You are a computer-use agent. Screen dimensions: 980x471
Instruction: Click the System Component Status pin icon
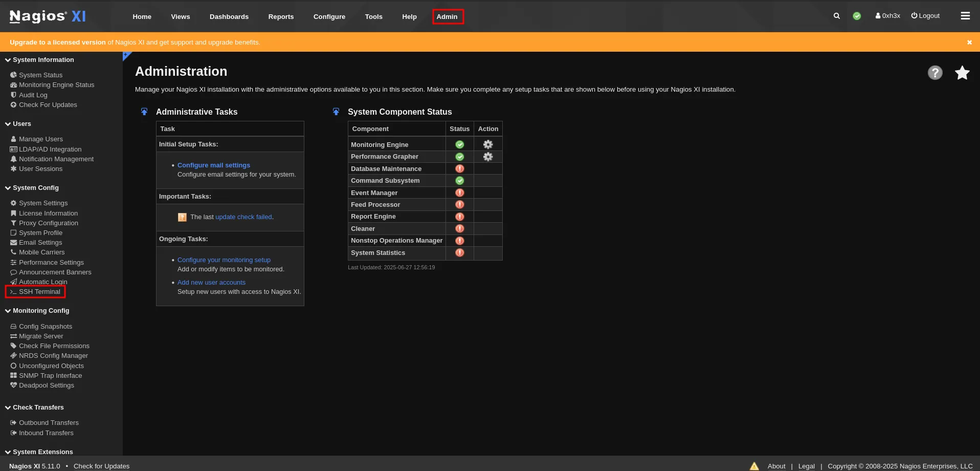click(336, 112)
